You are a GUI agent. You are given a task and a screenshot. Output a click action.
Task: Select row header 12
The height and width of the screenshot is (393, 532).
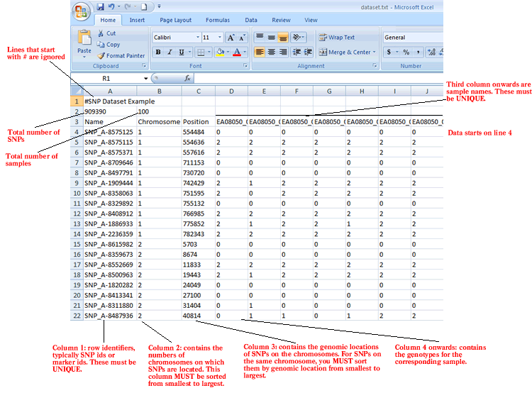point(77,214)
